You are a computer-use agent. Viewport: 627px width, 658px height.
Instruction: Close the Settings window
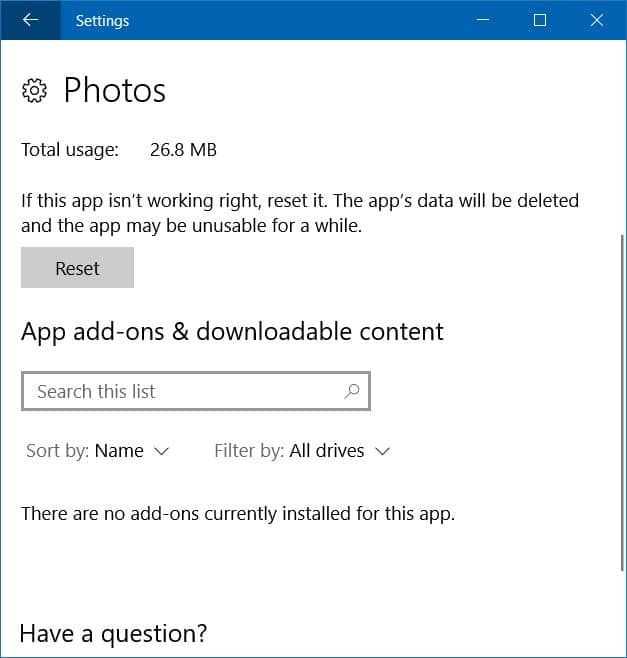(x=596, y=20)
